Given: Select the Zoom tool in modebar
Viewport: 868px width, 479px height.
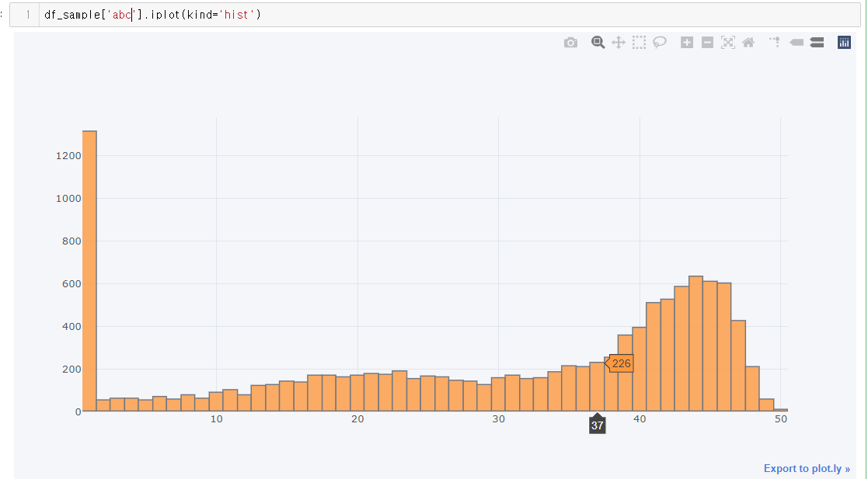Looking at the screenshot, I should 598,43.
